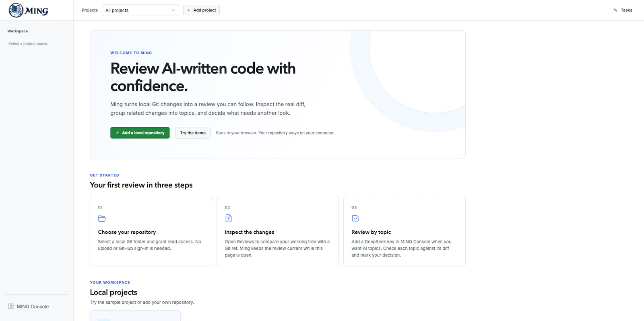
Task: Open the All projects dropdown
Action: click(x=140, y=10)
